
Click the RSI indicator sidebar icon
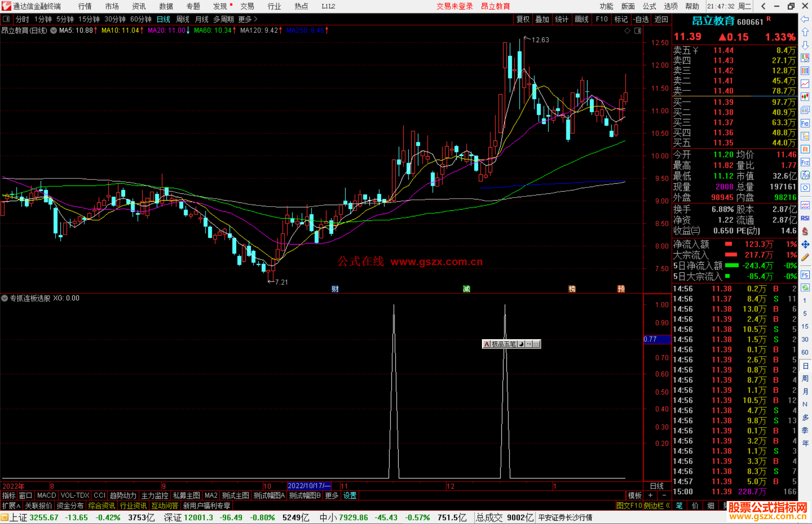click(x=805, y=218)
